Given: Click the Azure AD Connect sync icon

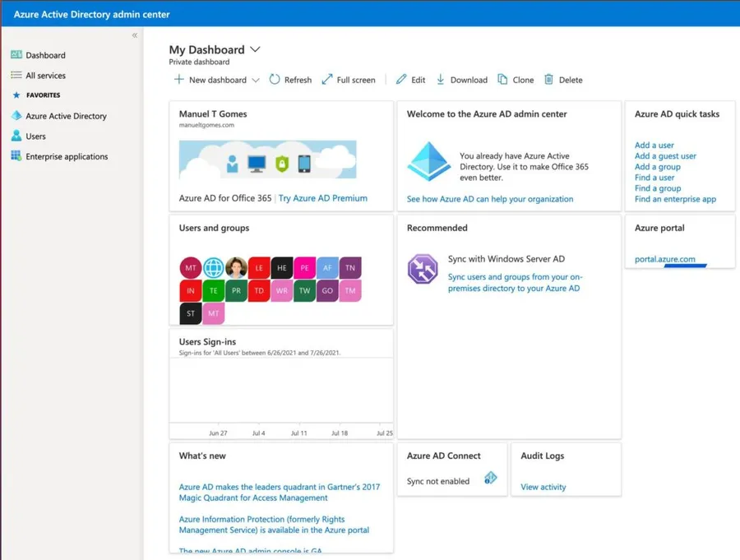Looking at the screenshot, I should (491, 478).
